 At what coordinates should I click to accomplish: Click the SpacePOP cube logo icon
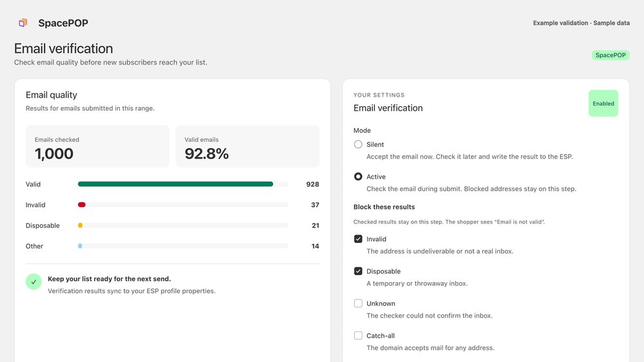tap(23, 23)
